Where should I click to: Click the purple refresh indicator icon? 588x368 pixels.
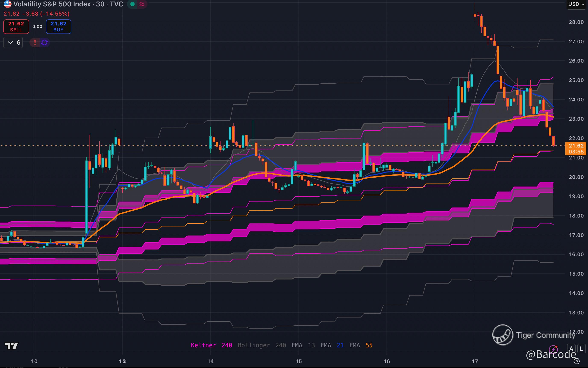click(x=45, y=43)
